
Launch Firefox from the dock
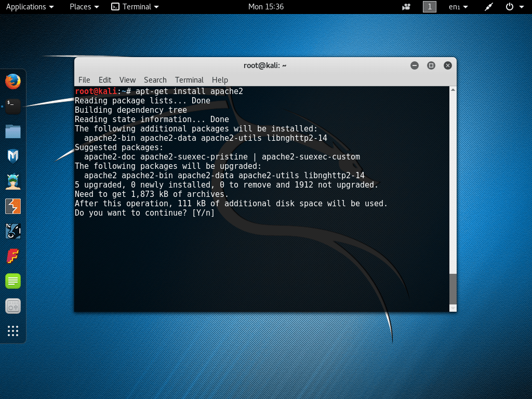point(12,81)
